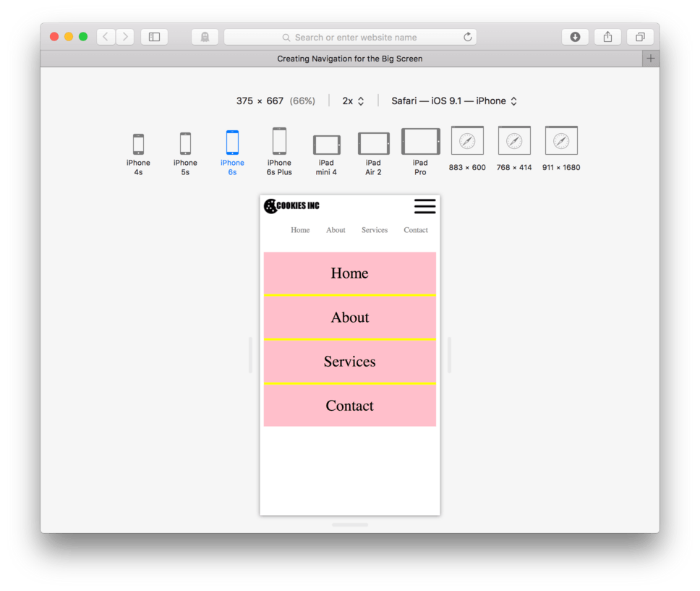This screenshot has height=591, width=700.
Task: Select the iPad Air 2 device preset
Action: tap(373, 154)
